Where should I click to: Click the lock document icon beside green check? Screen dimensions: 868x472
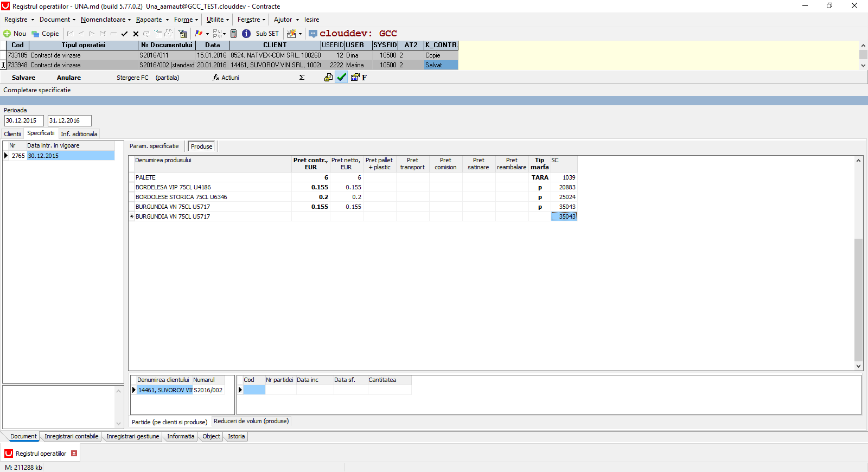328,78
